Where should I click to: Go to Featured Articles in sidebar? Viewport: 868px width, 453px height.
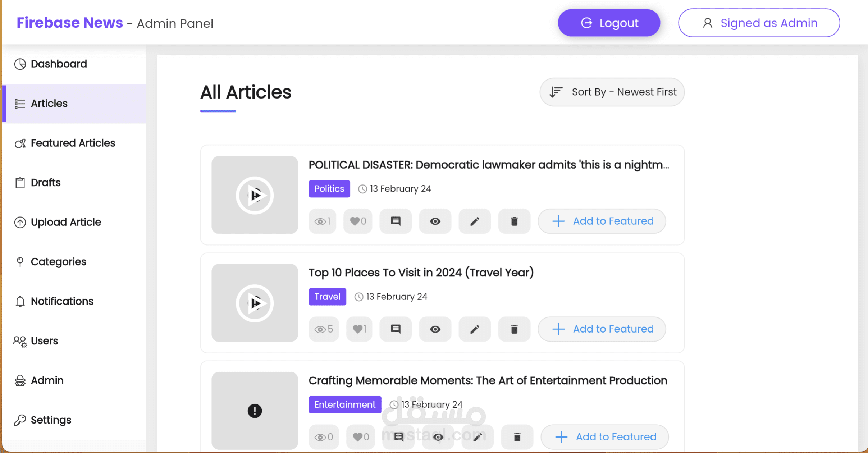point(73,143)
